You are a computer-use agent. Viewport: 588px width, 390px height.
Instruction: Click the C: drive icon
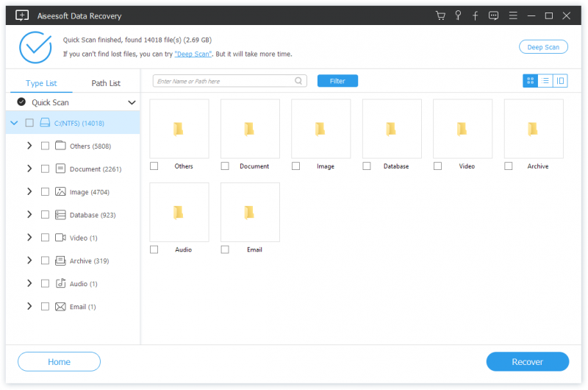(x=45, y=123)
